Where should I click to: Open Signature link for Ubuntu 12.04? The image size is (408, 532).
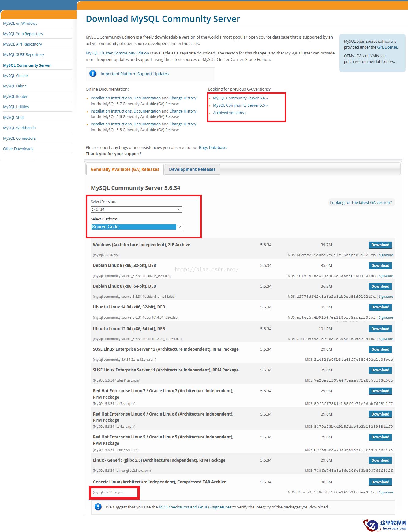(x=386, y=339)
